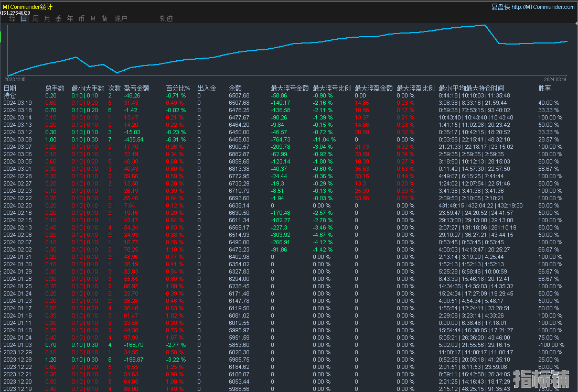578x392 pixels.
Task: Click the 胜率 column header
Action: pyautogui.click(x=544, y=88)
